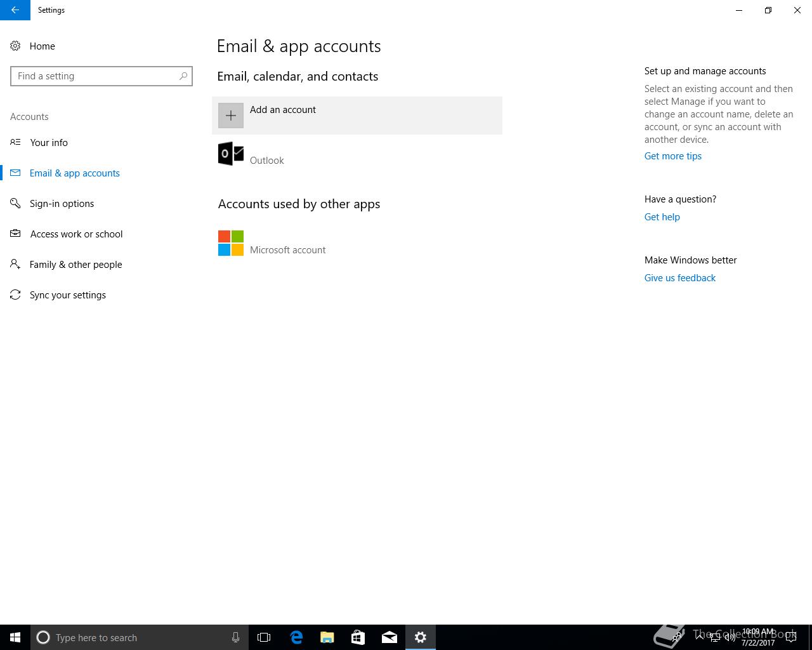
Task: Click the Windows Start button
Action: tap(15, 637)
